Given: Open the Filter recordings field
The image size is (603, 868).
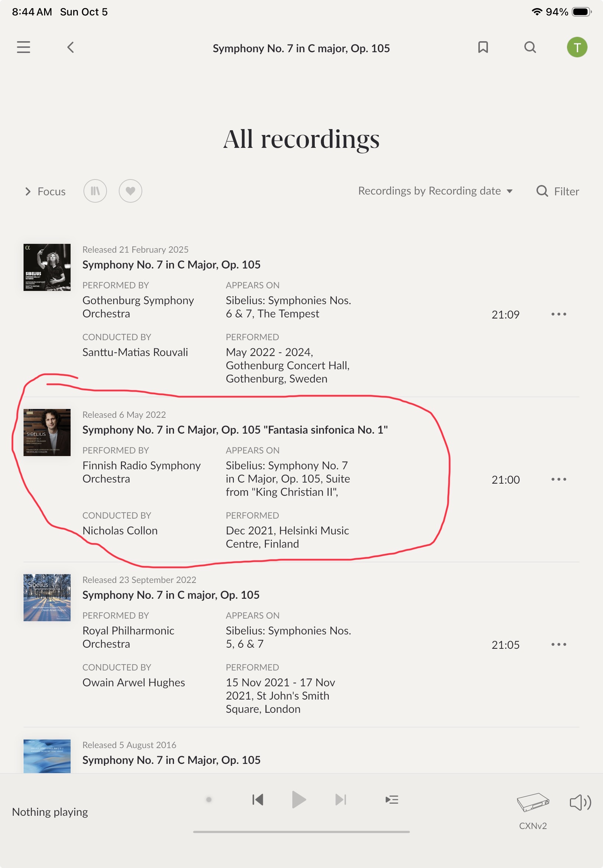Looking at the screenshot, I should click(558, 191).
